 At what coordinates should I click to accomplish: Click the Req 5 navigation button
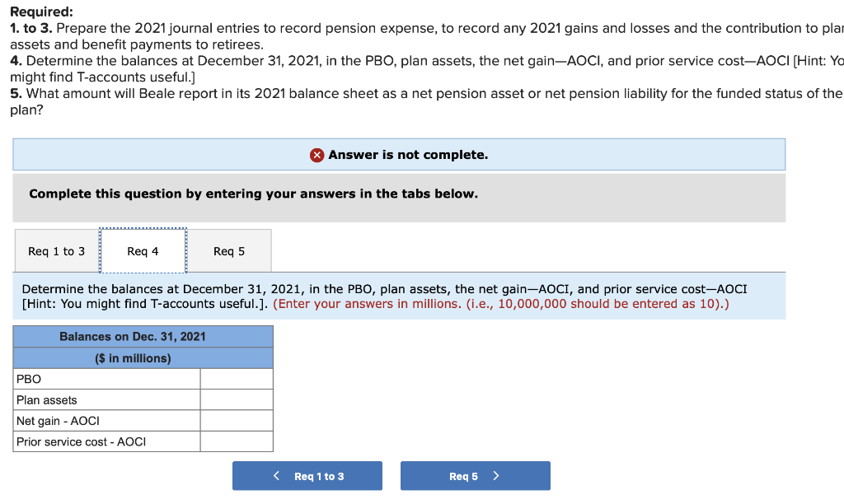click(475, 475)
